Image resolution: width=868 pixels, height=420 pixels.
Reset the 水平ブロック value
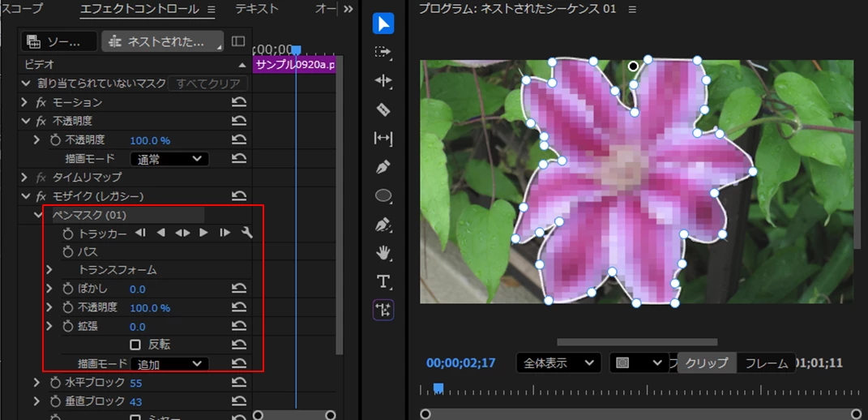238,383
